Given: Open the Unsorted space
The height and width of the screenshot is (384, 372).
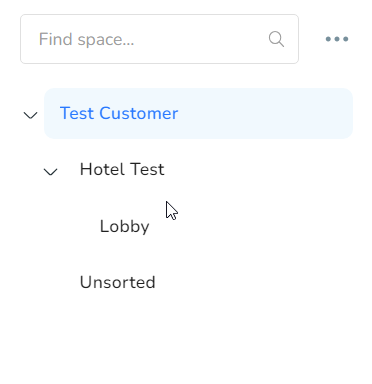Looking at the screenshot, I should [118, 282].
